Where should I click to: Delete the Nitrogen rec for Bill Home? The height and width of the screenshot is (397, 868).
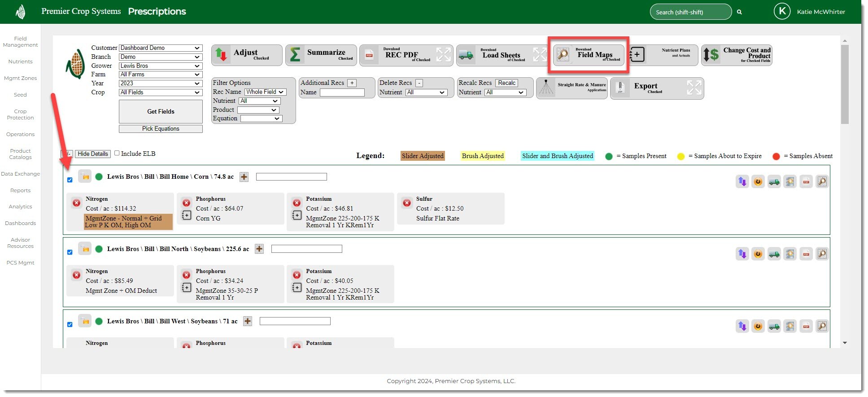point(77,203)
